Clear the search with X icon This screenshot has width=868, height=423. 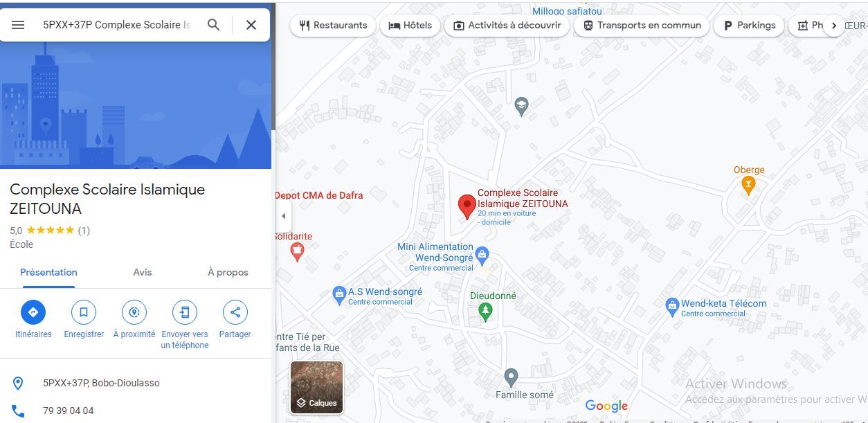pyautogui.click(x=251, y=25)
